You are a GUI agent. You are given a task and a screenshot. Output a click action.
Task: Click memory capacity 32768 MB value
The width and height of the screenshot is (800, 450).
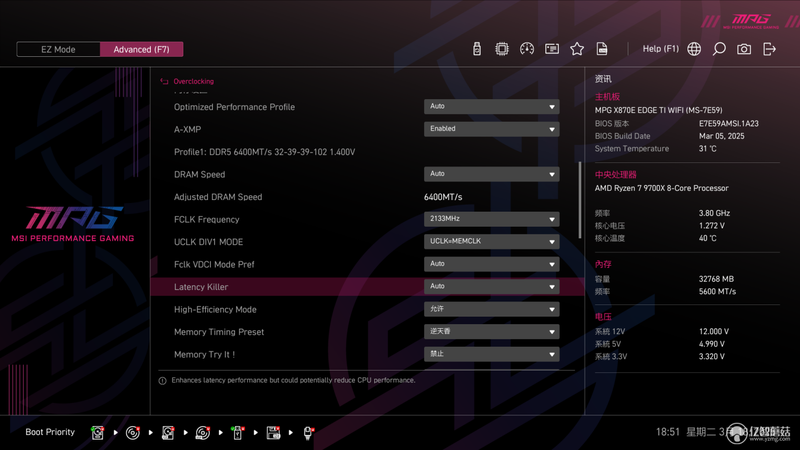tap(716, 279)
